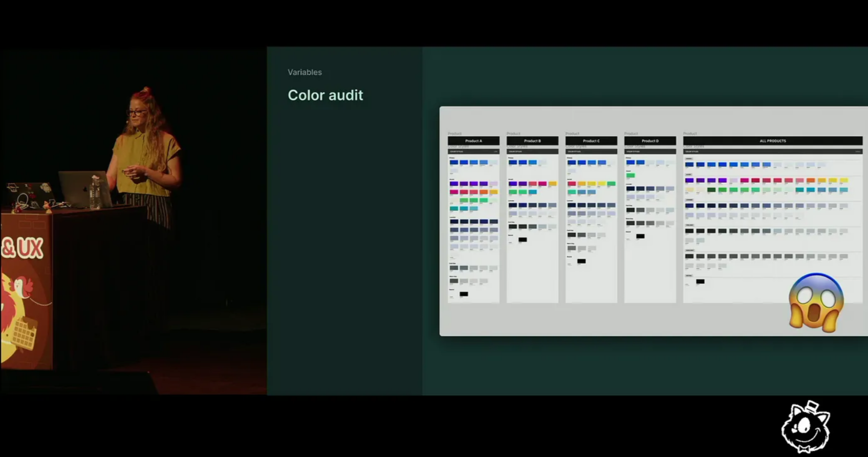The image size is (868, 457).
Task: Open the Product D column header
Action: (x=650, y=141)
